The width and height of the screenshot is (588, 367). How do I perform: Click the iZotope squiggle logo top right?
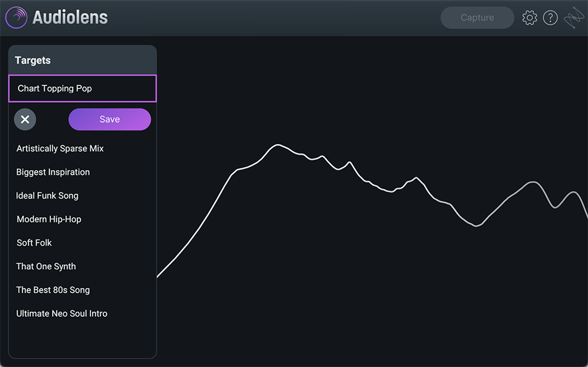coord(574,17)
